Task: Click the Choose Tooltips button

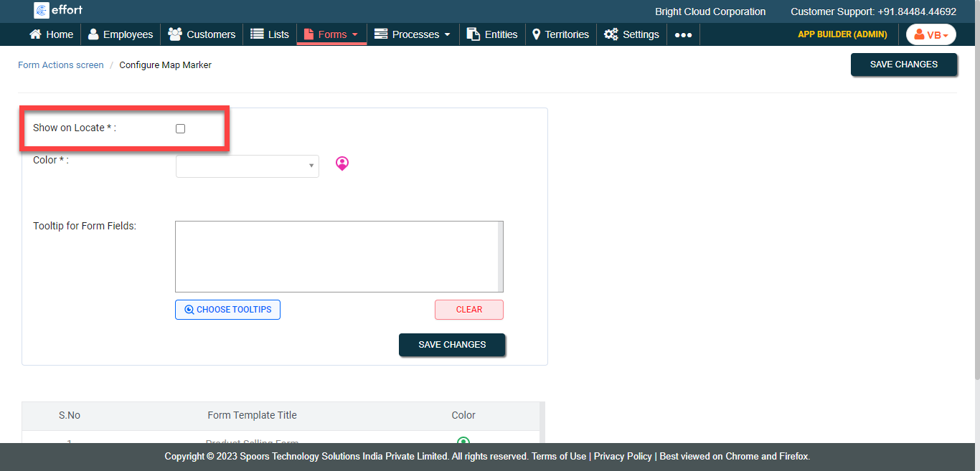Action: (x=227, y=310)
